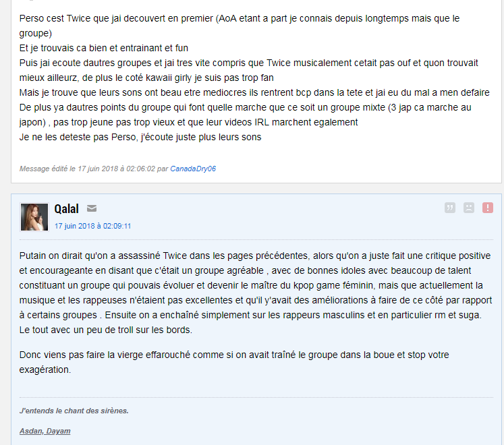Click the paragraph starting Putain on dirait

256,293
